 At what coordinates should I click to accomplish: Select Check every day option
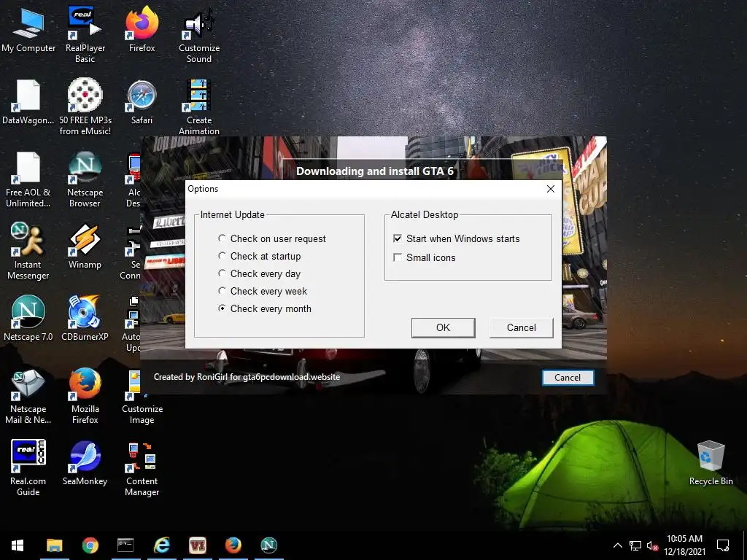click(259, 274)
